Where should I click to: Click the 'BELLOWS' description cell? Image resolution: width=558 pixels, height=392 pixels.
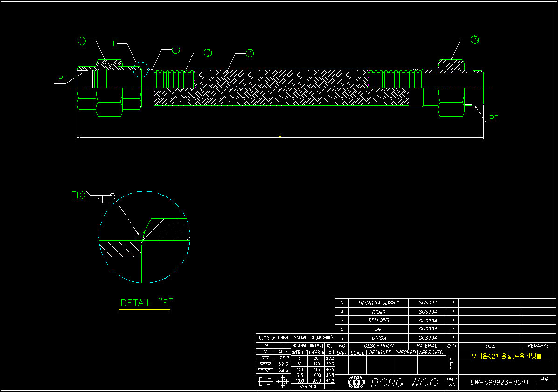[379, 320]
